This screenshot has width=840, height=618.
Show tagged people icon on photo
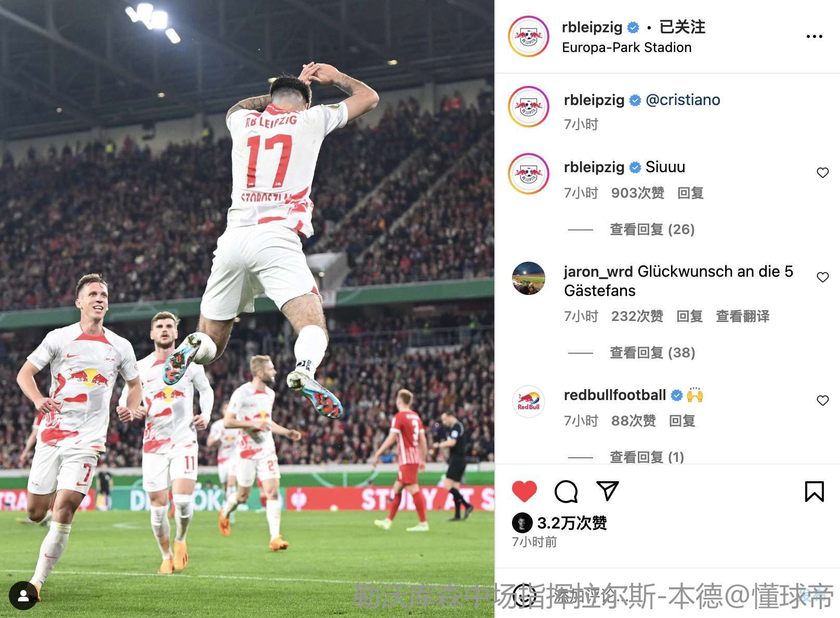(x=23, y=595)
